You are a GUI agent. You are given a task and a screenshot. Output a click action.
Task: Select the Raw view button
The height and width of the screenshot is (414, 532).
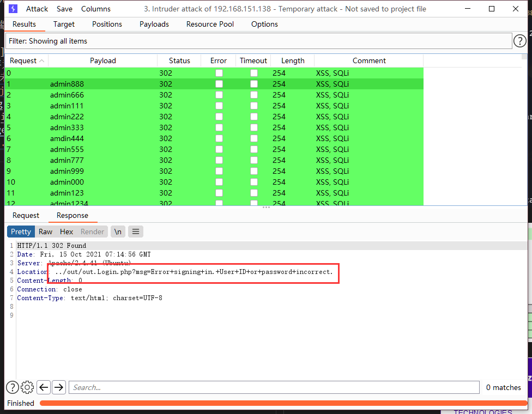click(x=45, y=232)
